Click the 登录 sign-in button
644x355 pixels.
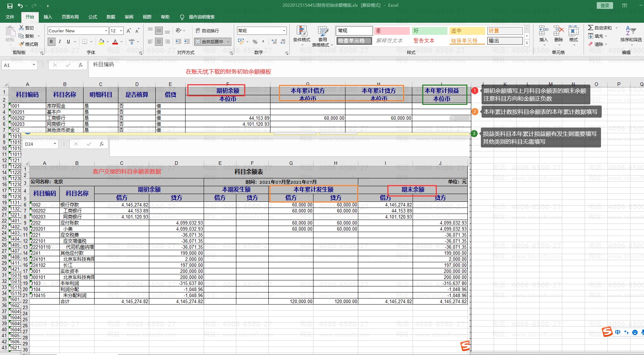click(x=605, y=5)
